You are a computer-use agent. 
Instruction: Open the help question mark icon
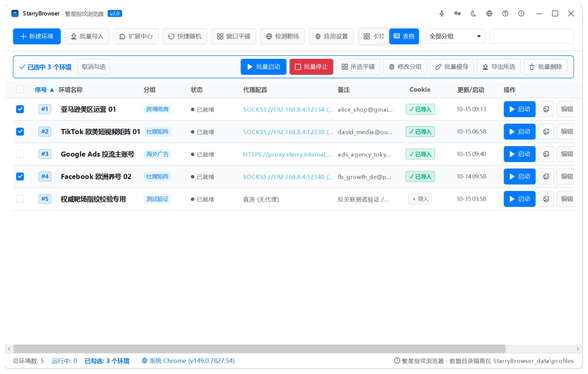click(x=505, y=13)
